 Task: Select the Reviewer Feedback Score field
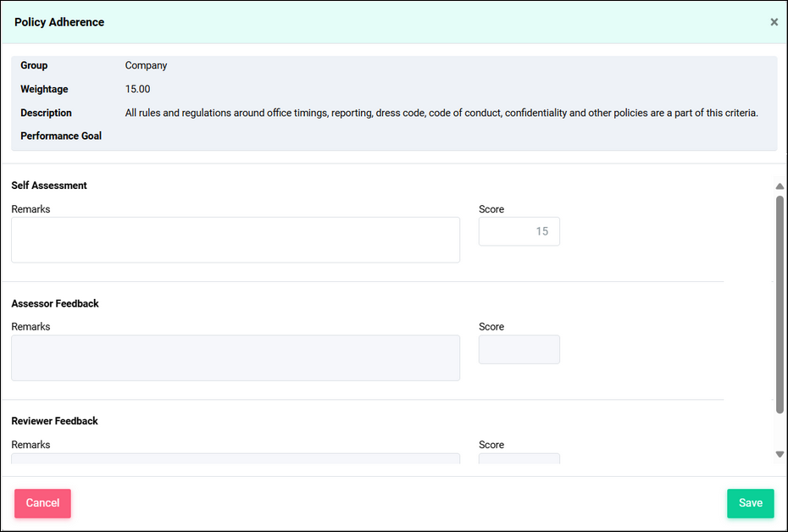coord(519,458)
